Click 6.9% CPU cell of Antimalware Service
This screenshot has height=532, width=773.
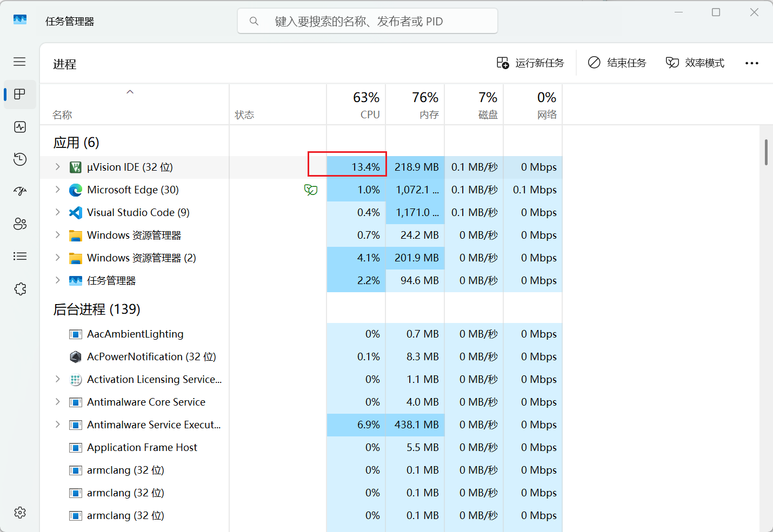pos(356,425)
